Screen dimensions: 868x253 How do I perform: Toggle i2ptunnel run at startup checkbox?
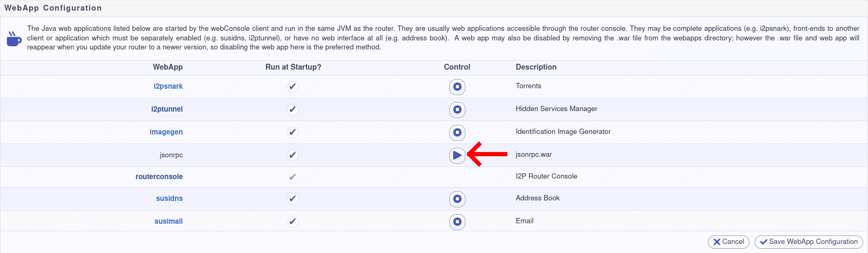click(x=293, y=109)
